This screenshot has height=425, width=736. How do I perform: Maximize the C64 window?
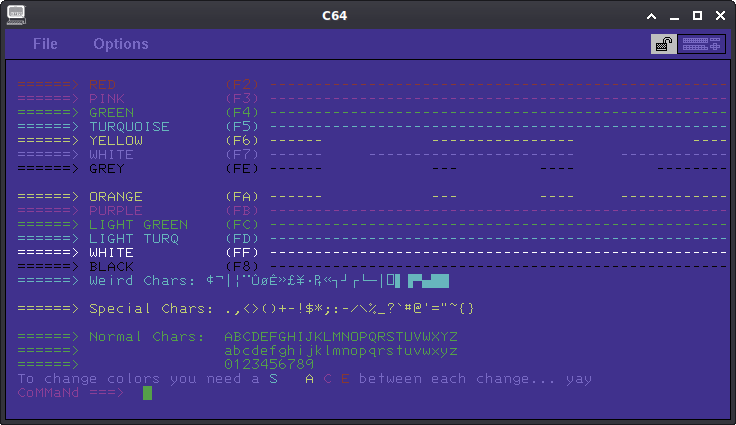click(x=698, y=15)
